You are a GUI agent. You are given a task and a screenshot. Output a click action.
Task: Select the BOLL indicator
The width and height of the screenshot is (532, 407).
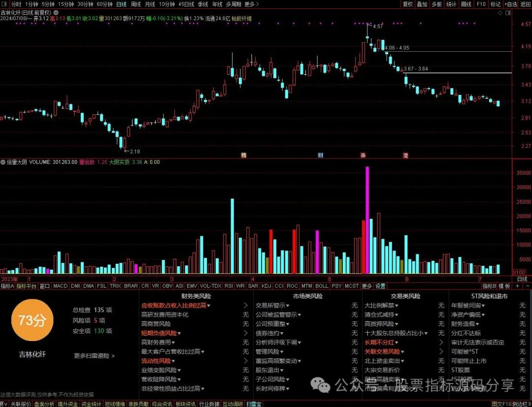point(322,286)
